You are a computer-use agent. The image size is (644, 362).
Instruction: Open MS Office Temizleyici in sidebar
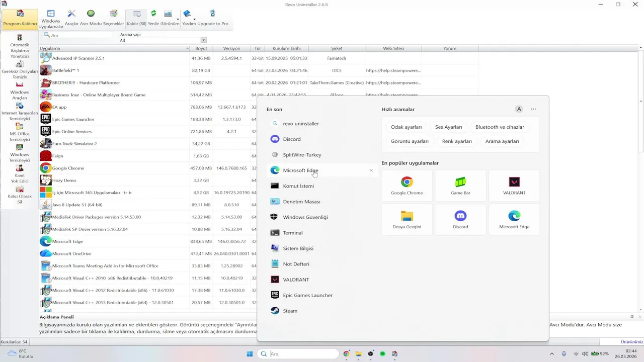(20, 133)
